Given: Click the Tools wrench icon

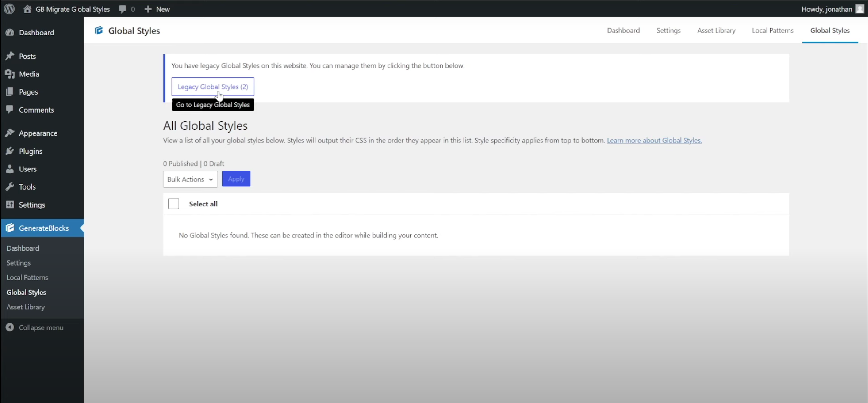Looking at the screenshot, I should tap(10, 187).
